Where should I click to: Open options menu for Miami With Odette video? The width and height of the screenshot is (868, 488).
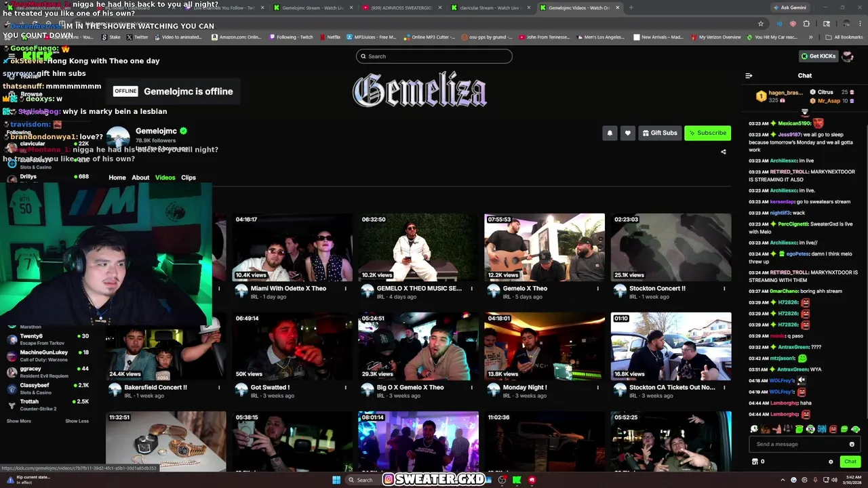pos(345,289)
